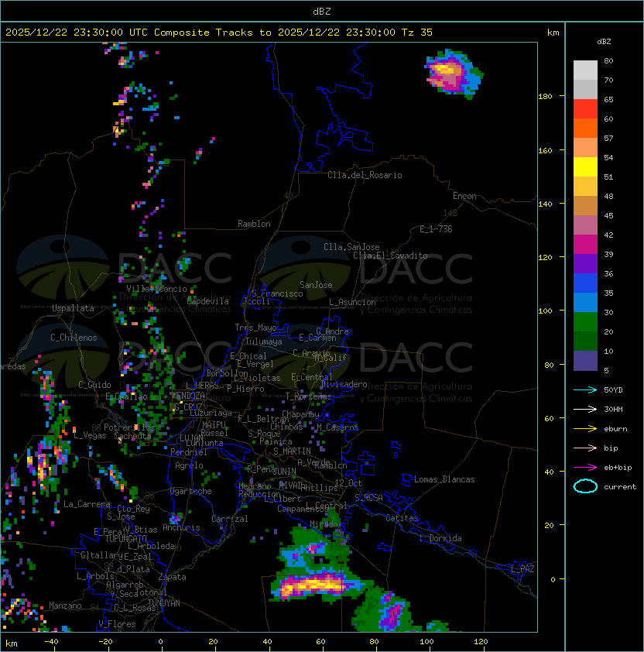
Task: Click the 'Ramblon' label near map center-top
Action: click(x=254, y=224)
